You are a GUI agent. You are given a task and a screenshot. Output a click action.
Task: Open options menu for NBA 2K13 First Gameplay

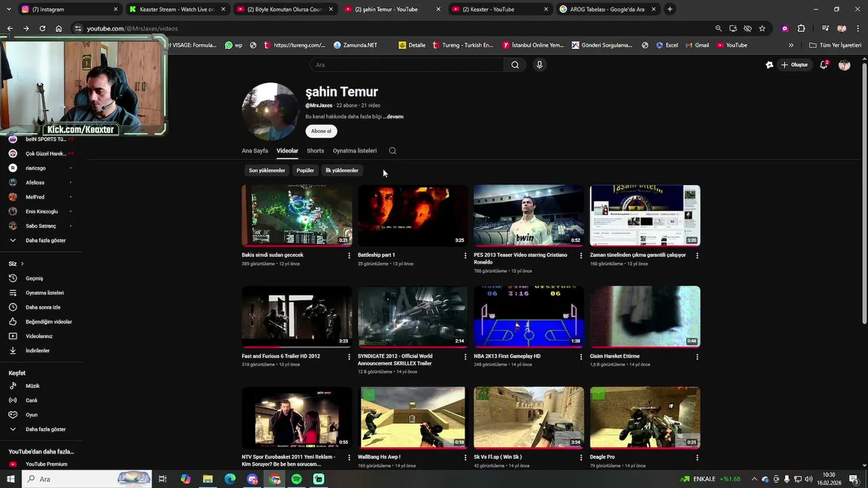point(581,357)
